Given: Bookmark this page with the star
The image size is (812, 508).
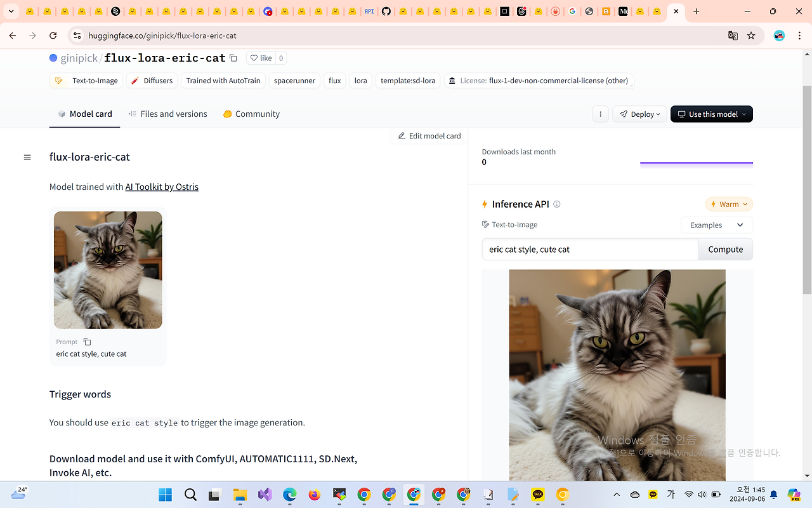Looking at the screenshot, I should 751,36.
